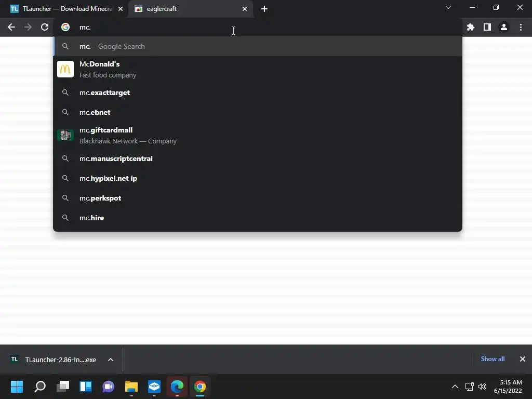
Task: Click the Google icon in the address bar
Action: (65, 27)
